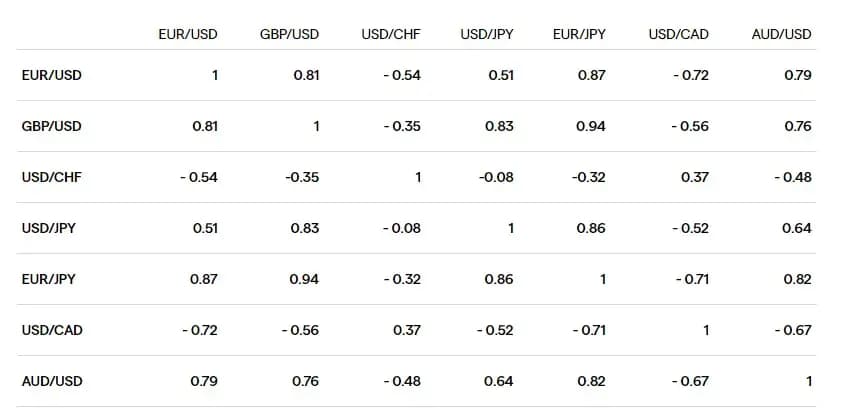
Task: Click the EUR/USD column header
Action: pyautogui.click(x=188, y=34)
